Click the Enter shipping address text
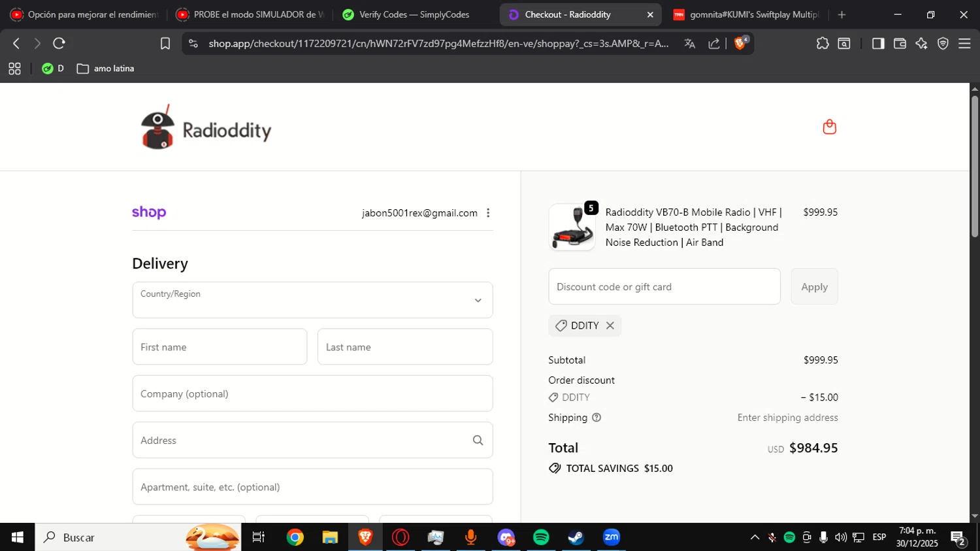This screenshot has height=551, width=980. (787, 418)
